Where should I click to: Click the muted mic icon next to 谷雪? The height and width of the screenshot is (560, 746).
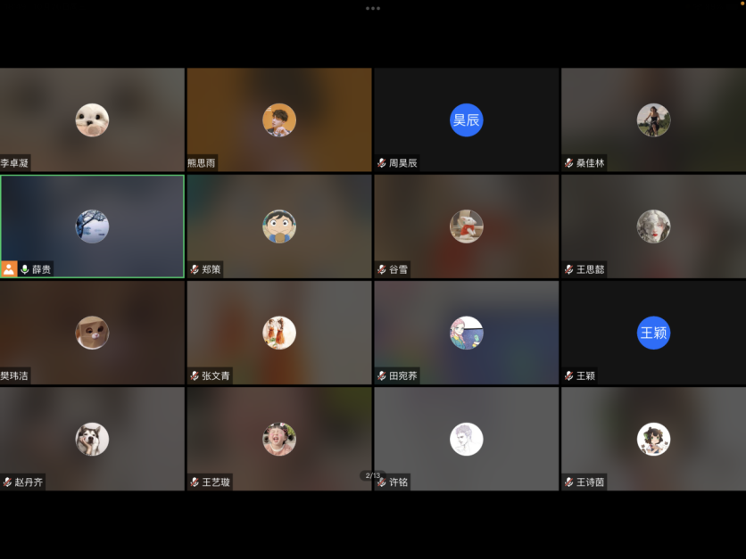382,269
